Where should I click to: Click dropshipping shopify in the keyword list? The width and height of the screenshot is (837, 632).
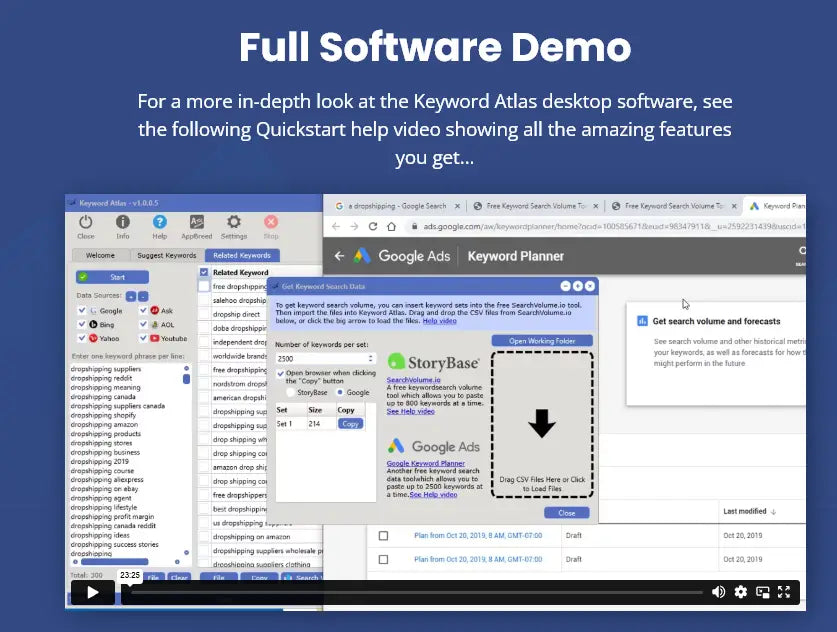click(x=103, y=415)
